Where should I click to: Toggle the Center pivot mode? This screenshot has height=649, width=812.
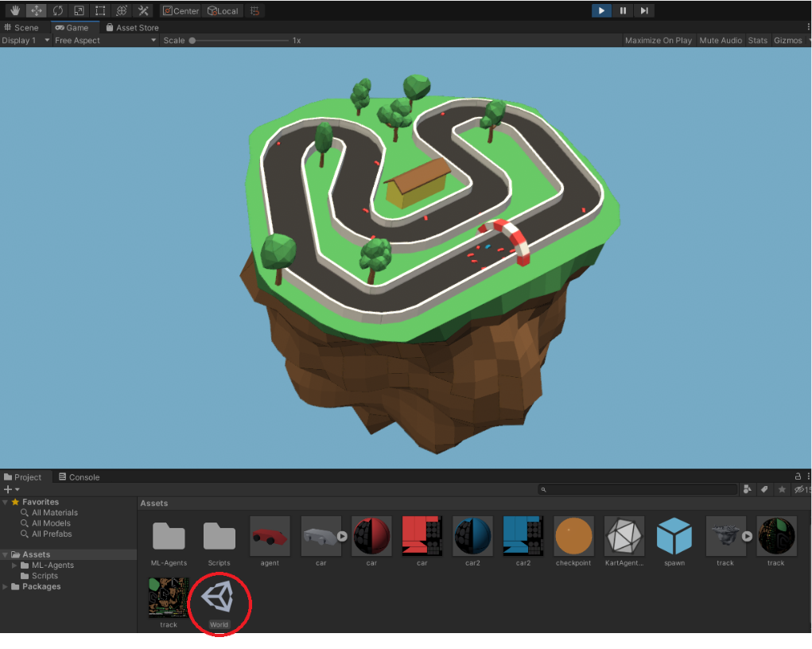(181, 11)
